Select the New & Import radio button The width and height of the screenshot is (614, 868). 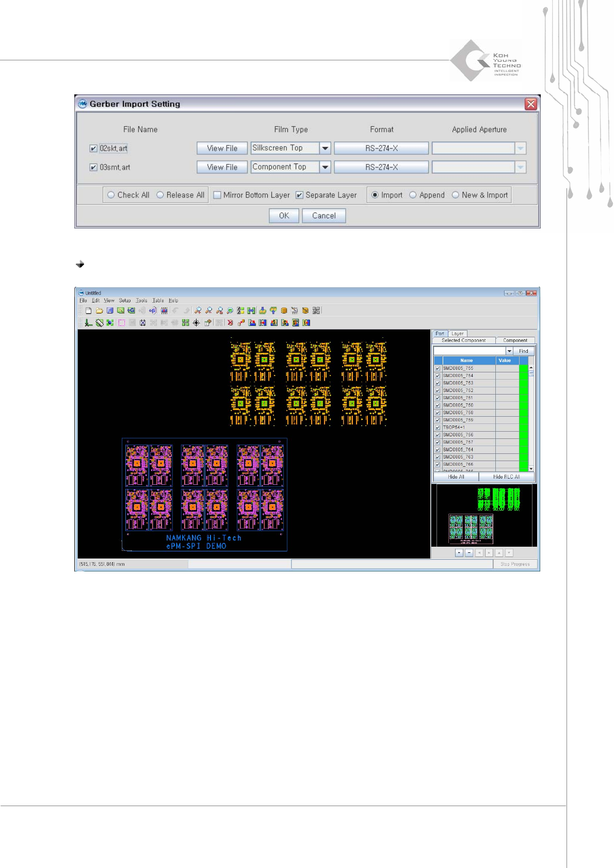(455, 195)
